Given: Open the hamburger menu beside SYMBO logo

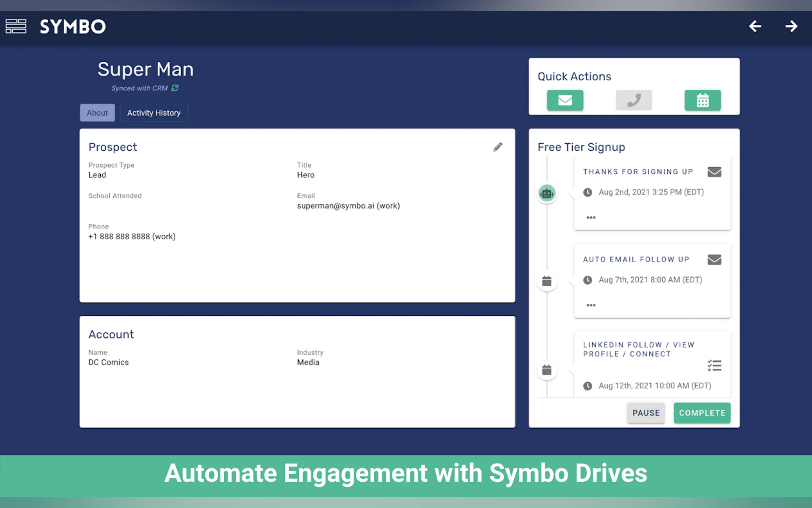Looking at the screenshot, I should coord(16,26).
